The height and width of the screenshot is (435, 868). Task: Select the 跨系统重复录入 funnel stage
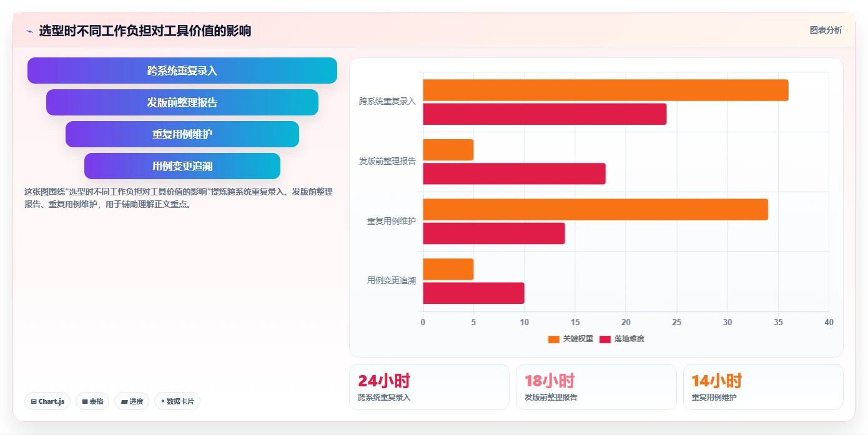coord(182,71)
